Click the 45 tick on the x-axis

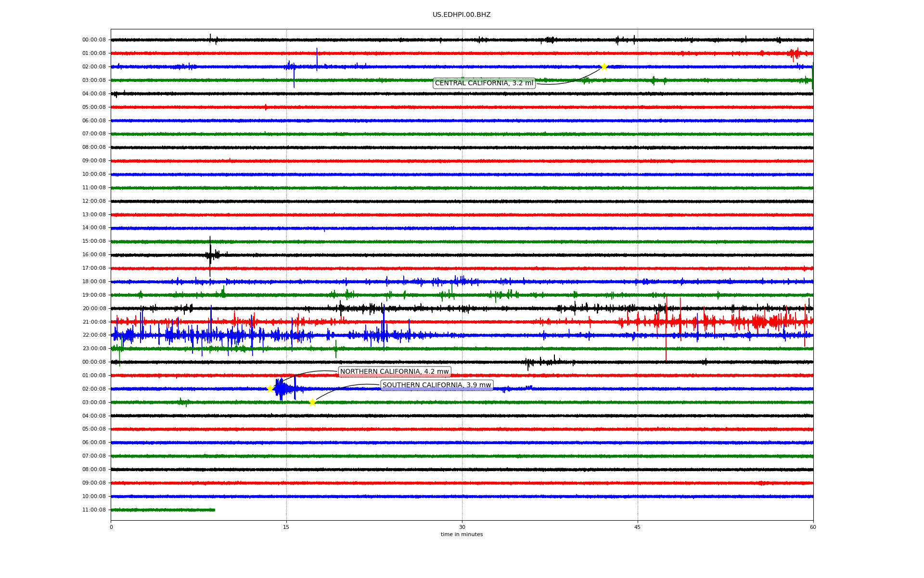pos(638,527)
